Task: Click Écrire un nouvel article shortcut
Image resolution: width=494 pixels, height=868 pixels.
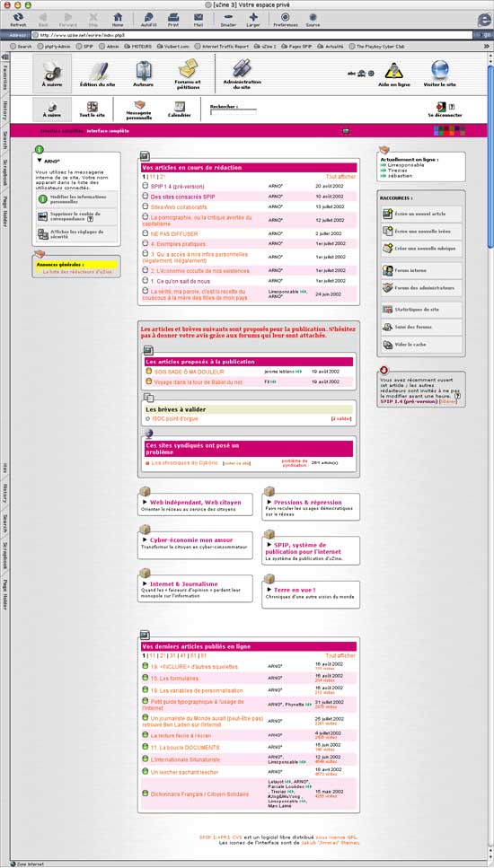Action: pos(421,213)
